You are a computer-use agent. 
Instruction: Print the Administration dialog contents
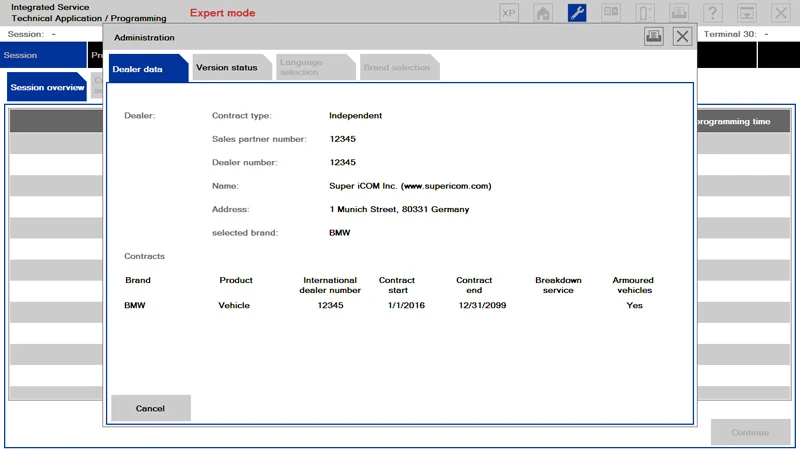[x=654, y=37]
